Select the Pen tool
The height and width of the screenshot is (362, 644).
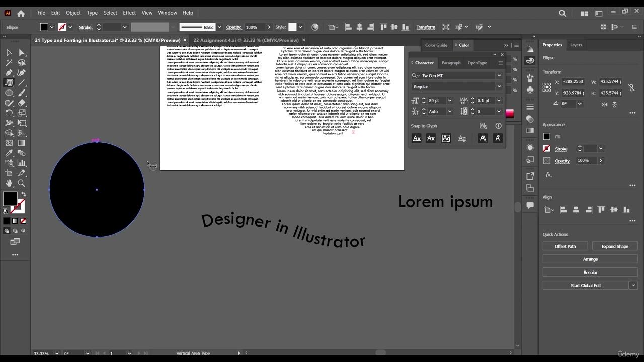click(x=9, y=73)
